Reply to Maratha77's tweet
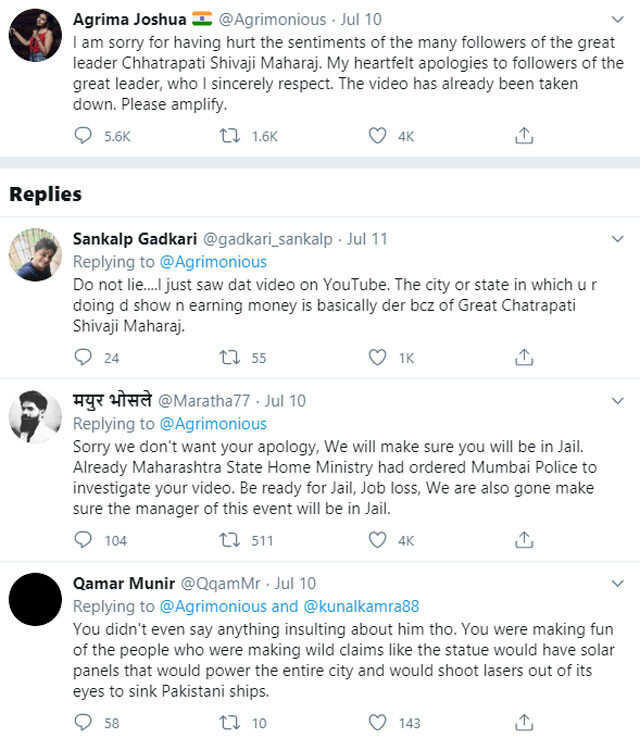Image resolution: width=640 pixels, height=738 pixels. [83, 540]
